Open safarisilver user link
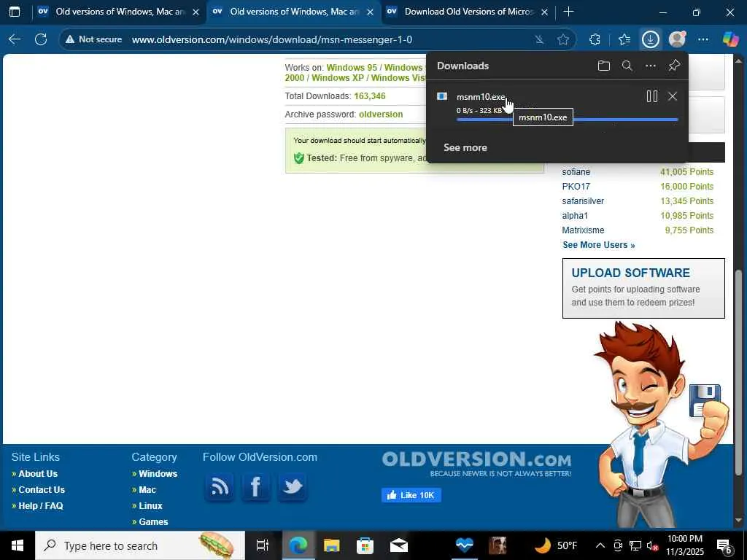747x560 pixels. tap(583, 201)
